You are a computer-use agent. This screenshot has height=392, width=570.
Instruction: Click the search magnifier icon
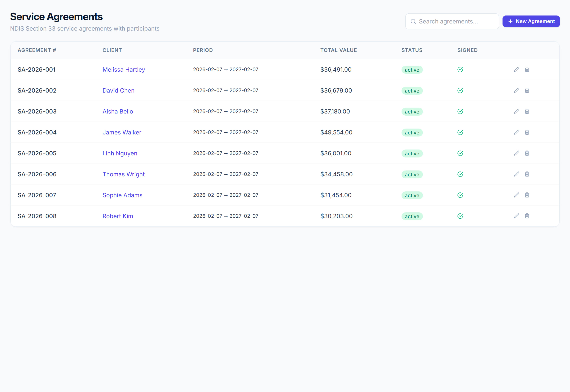click(413, 21)
